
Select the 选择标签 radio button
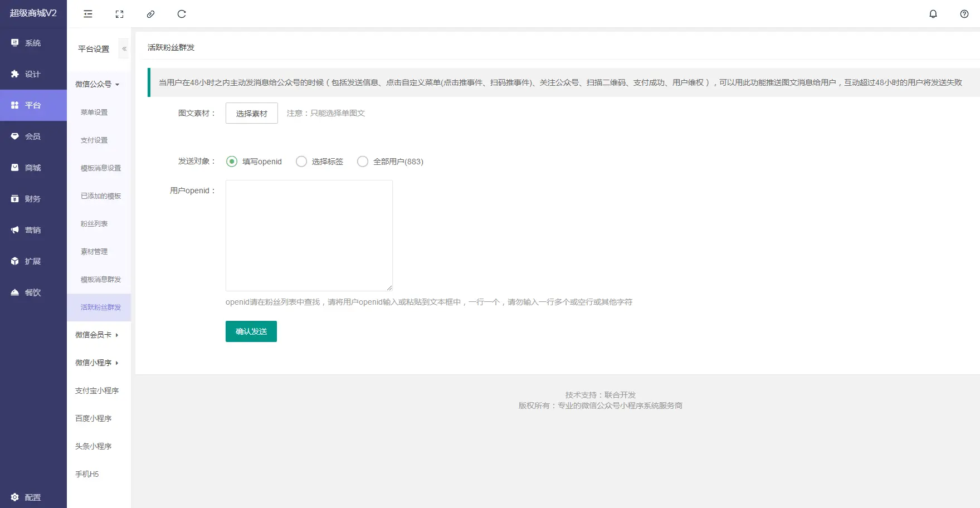[301, 162]
